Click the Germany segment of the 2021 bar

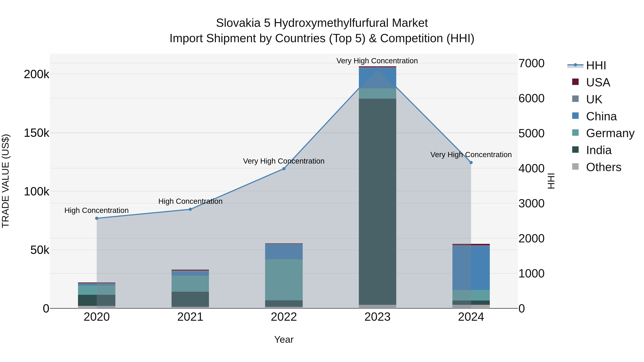(x=190, y=284)
